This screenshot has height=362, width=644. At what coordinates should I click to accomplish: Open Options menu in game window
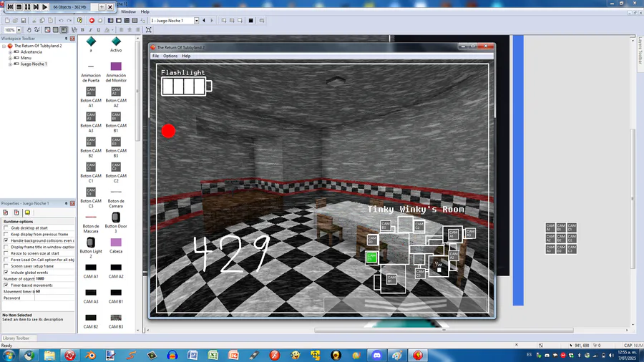coord(170,56)
